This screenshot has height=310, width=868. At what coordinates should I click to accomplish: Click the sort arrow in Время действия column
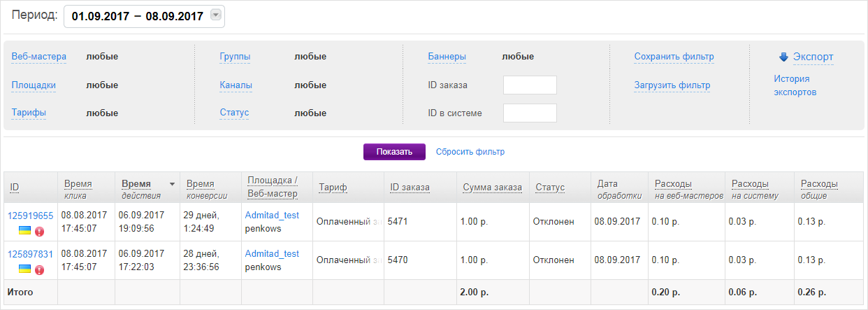pos(172,184)
